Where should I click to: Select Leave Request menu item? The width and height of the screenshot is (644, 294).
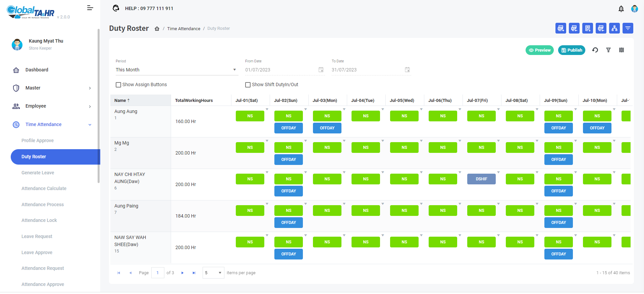point(37,237)
